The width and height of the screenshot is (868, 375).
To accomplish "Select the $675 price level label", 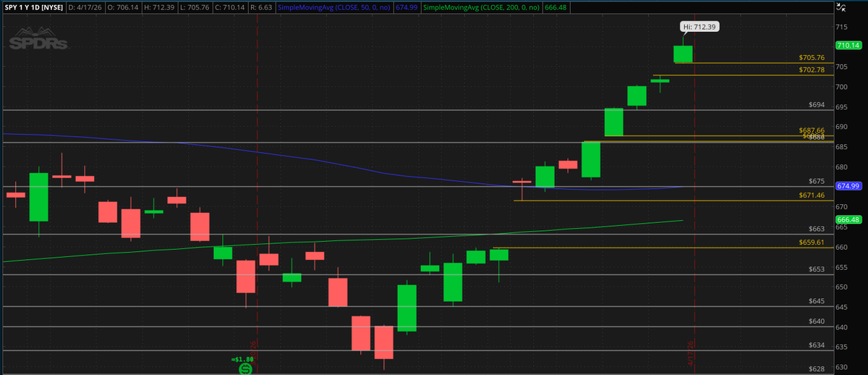I will pyautogui.click(x=817, y=182).
